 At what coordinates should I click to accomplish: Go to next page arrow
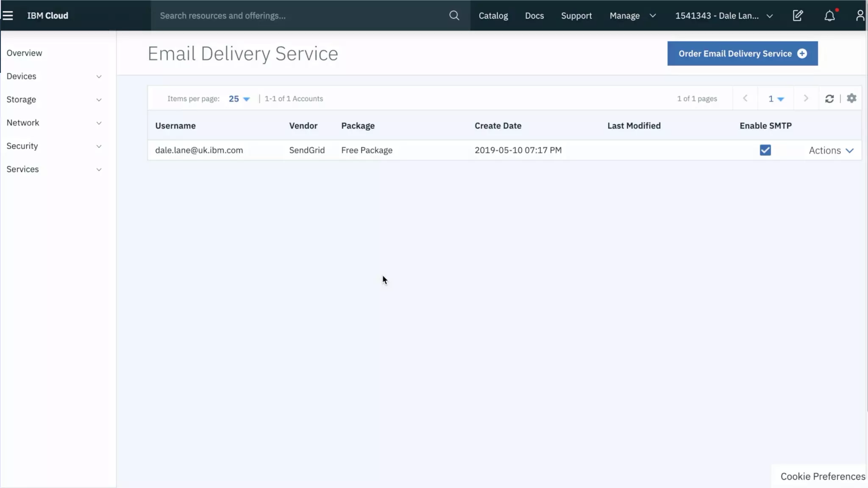click(x=806, y=98)
